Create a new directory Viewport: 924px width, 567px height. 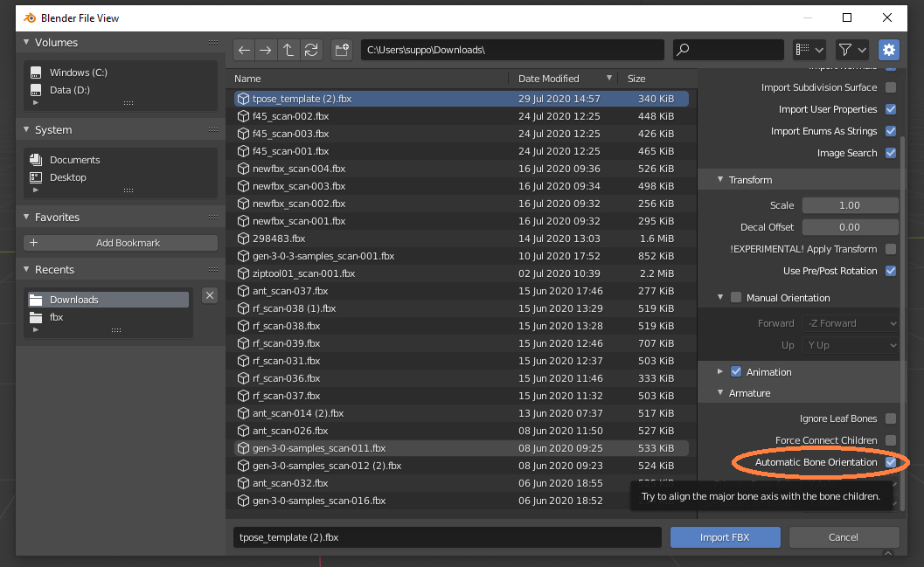pyautogui.click(x=341, y=50)
